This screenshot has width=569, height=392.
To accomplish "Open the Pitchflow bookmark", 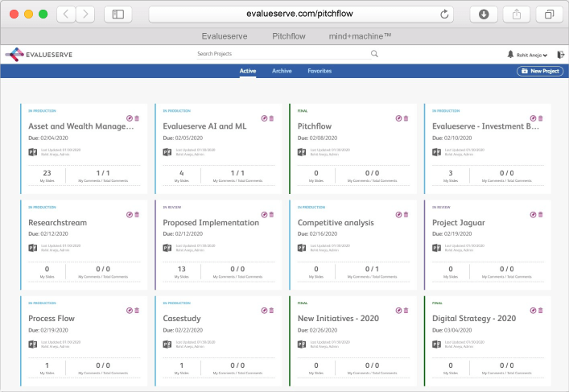I will (x=289, y=36).
